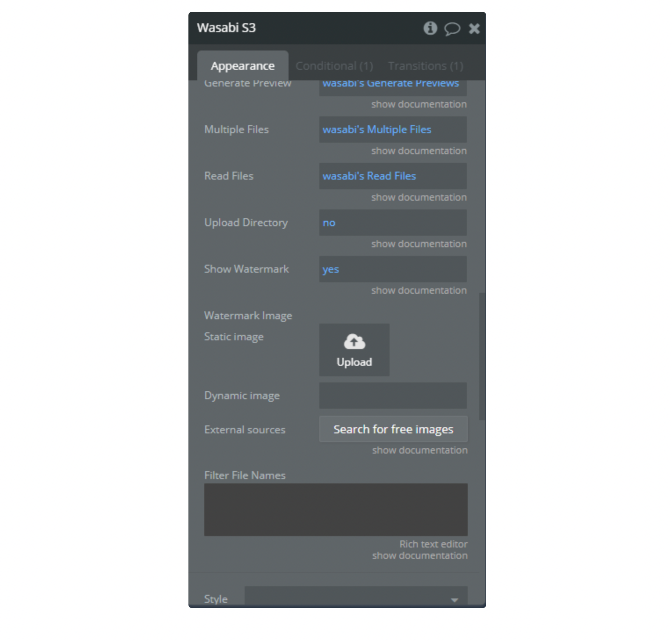Image resolution: width=672 pixels, height=641 pixels.
Task: Edit wasabi's Generate Previews expression
Action: pyautogui.click(x=393, y=86)
